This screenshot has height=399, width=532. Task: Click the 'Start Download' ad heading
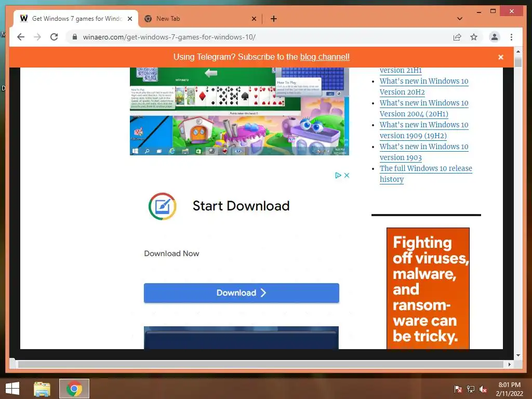pos(241,206)
